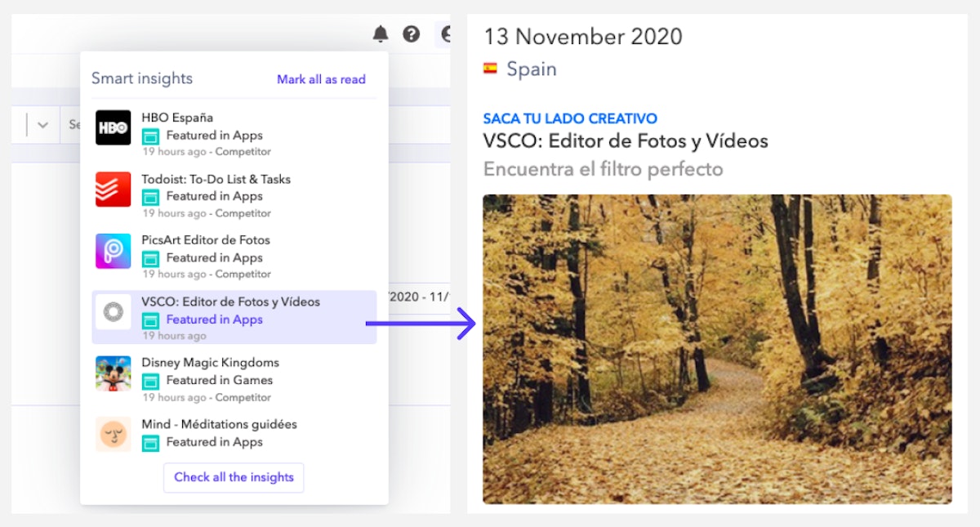The width and height of the screenshot is (980, 527).
Task: Click the HBO España app icon
Action: 113,127
